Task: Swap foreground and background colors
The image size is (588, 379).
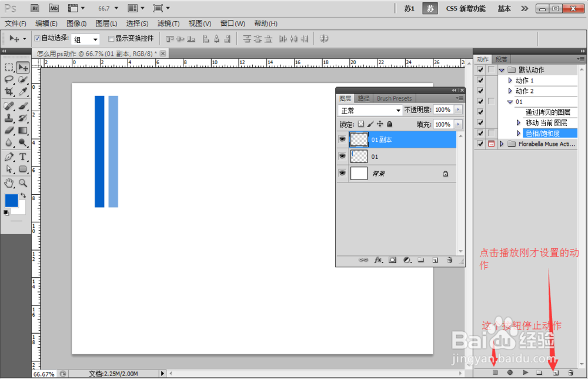Action: point(24,195)
